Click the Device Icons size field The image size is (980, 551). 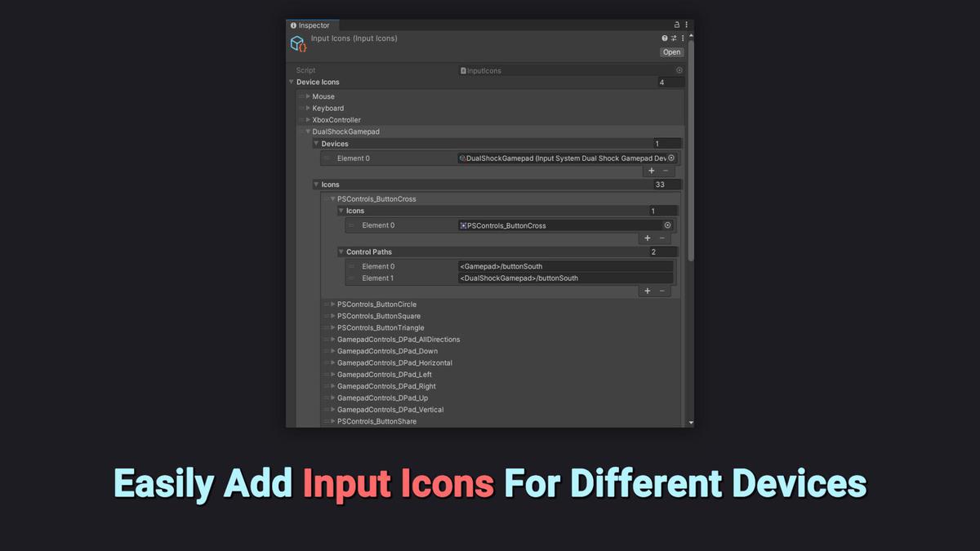tap(670, 82)
